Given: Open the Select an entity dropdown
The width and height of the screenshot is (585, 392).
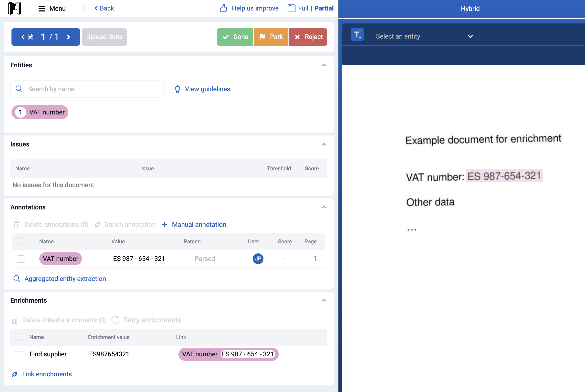Looking at the screenshot, I should tap(424, 36).
